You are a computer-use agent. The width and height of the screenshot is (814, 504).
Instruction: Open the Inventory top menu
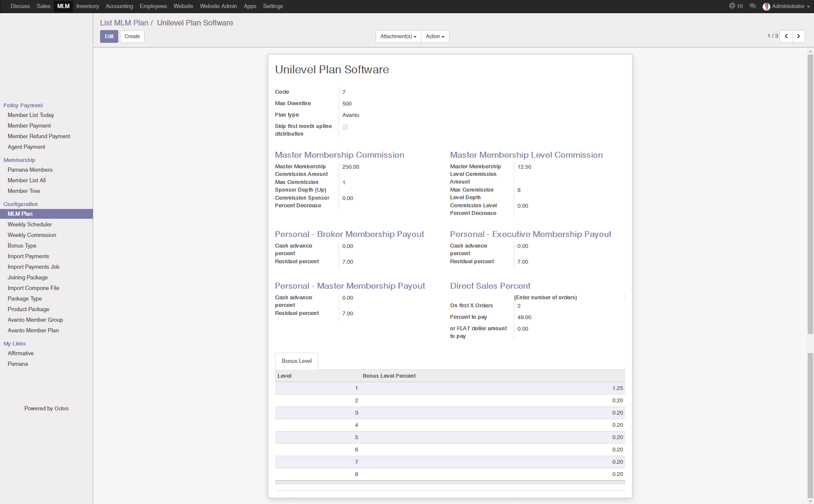click(x=87, y=6)
